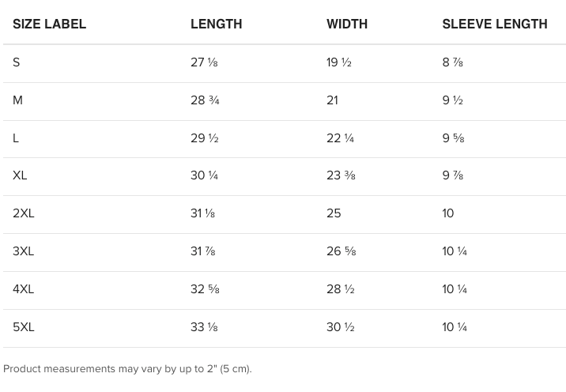Select the 5XL size label cell
Screen dimensions: 566x392
click(x=24, y=327)
